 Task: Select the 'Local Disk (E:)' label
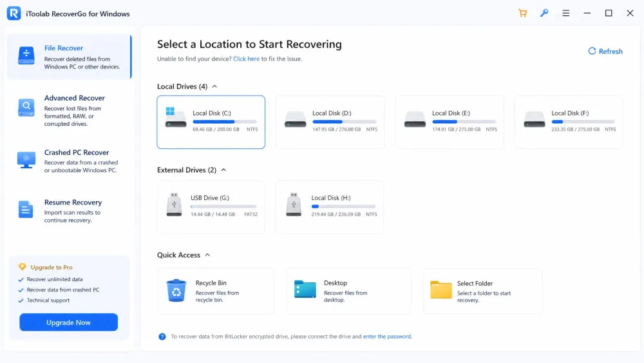(x=451, y=113)
